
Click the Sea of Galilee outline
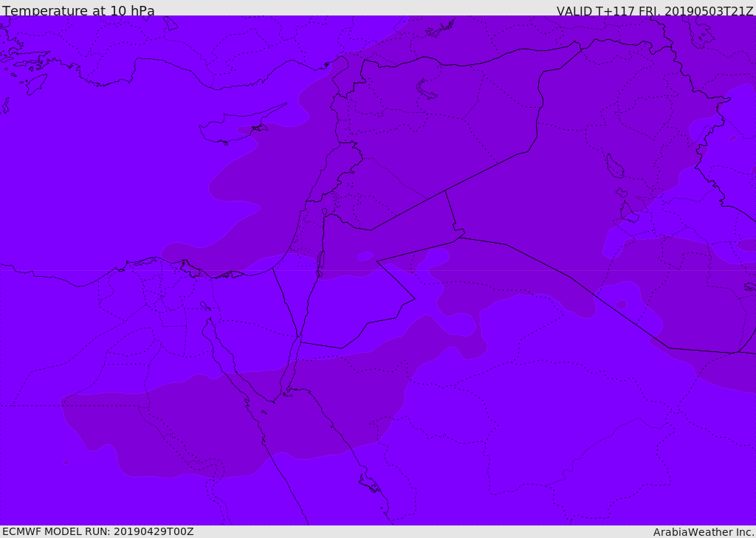click(324, 212)
